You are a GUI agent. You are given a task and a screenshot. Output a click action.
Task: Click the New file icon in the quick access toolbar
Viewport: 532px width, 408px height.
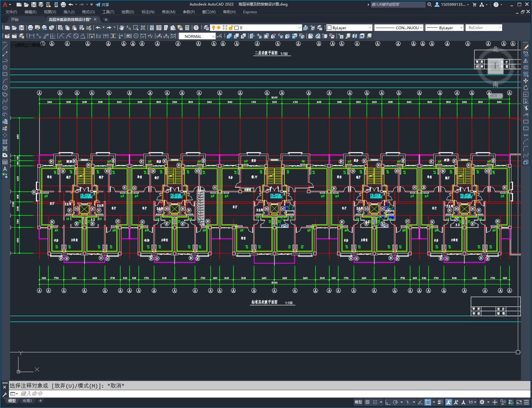[x=19, y=5]
